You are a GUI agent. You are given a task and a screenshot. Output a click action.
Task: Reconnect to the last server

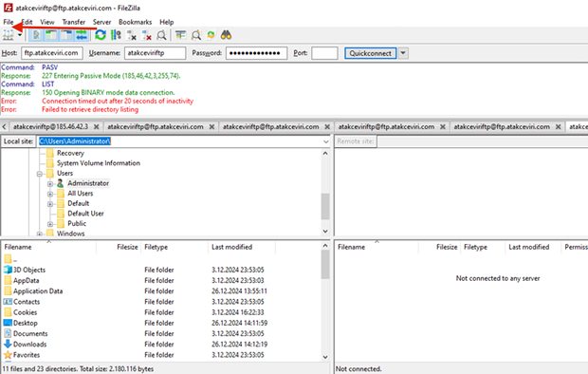pyautogui.click(x=161, y=35)
